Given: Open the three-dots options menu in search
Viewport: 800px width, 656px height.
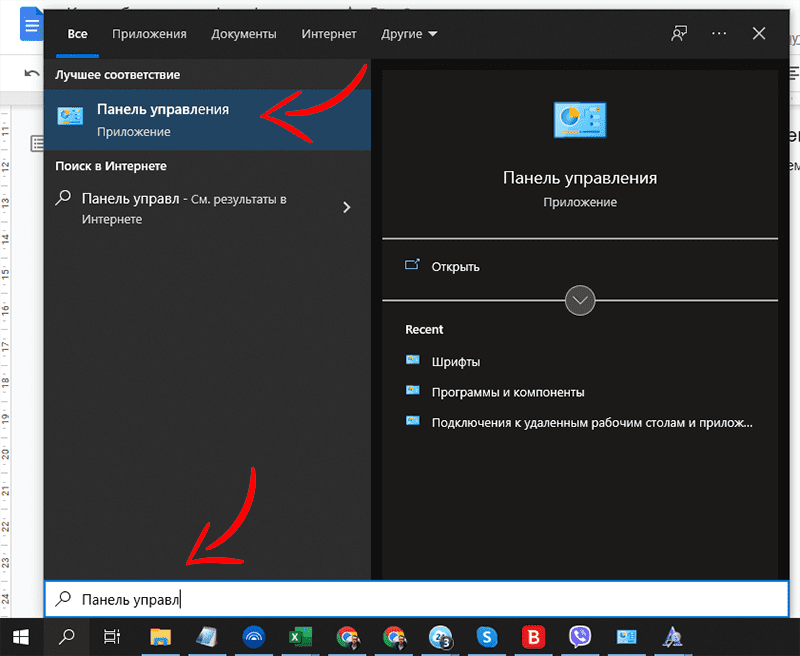Looking at the screenshot, I should click(719, 34).
